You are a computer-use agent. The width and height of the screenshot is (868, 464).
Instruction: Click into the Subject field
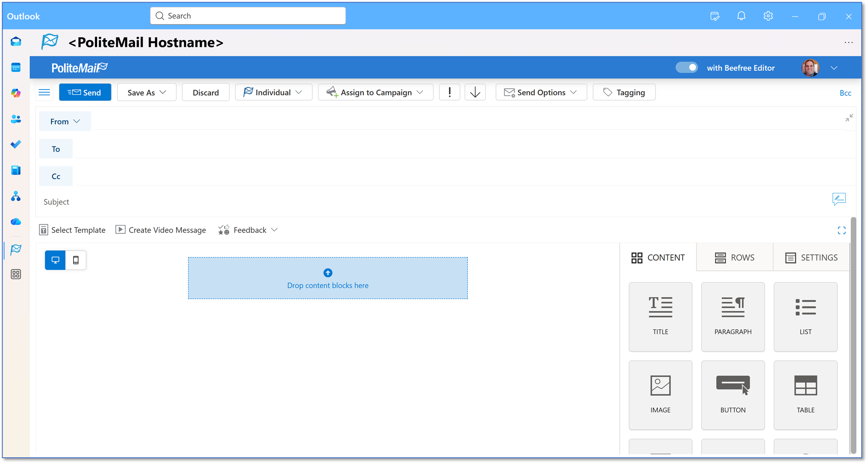coord(432,202)
